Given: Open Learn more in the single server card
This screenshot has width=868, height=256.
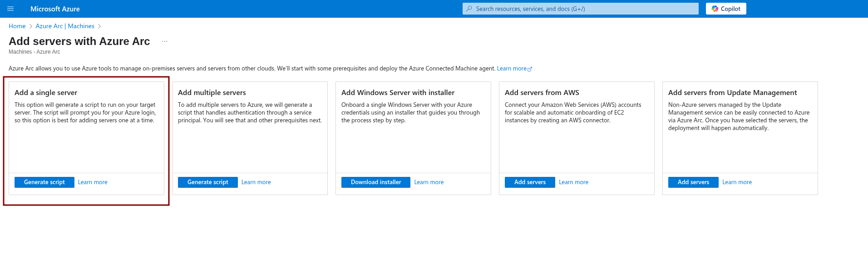Looking at the screenshot, I should pos(93,182).
